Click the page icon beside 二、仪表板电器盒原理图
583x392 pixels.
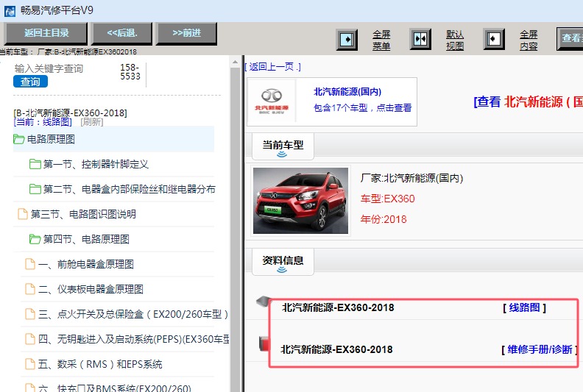click(30, 289)
